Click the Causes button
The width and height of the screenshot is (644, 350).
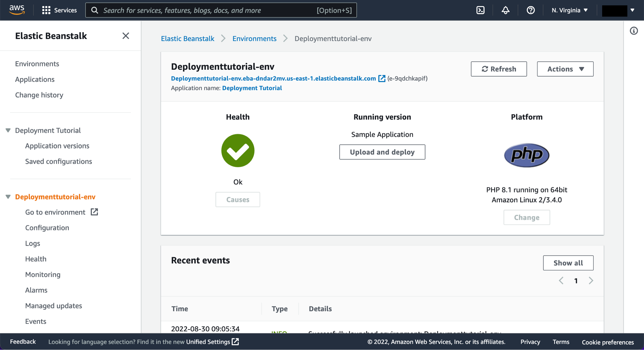238,199
